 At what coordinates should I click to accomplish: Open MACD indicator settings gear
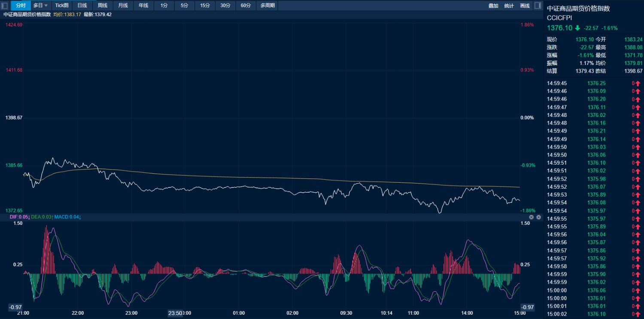pyautogui.click(x=538, y=217)
